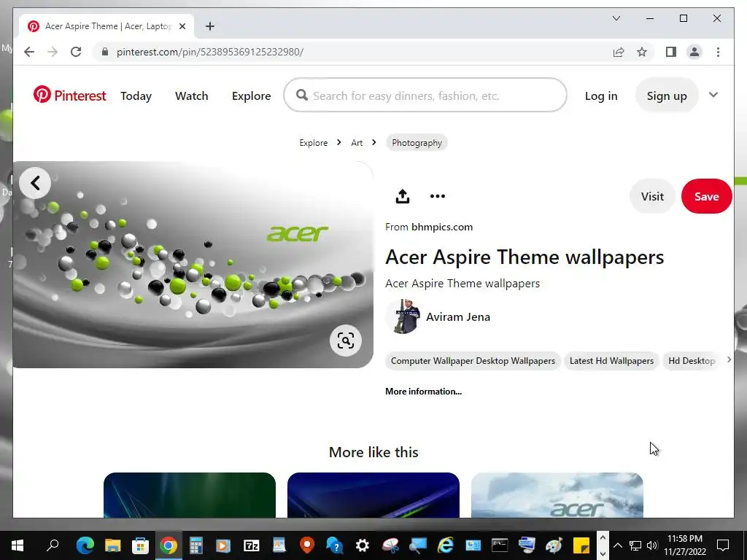The width and height of the screenshot is (747, 560).
Task: Open the Watch page
Action: tap(192, 96)
